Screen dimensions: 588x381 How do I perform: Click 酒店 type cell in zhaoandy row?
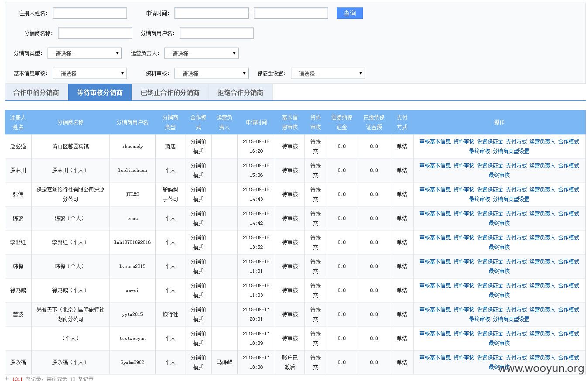click(x=170, y=146)
